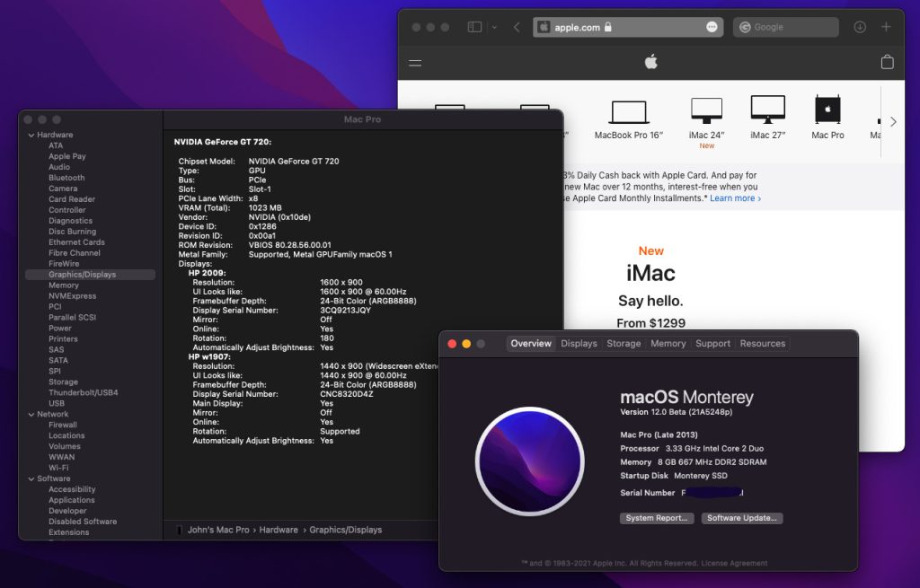The width and height of the screenshot is (920, 588).
Task: Open the Learn more link about Apple Card
Action: (735, 198)
